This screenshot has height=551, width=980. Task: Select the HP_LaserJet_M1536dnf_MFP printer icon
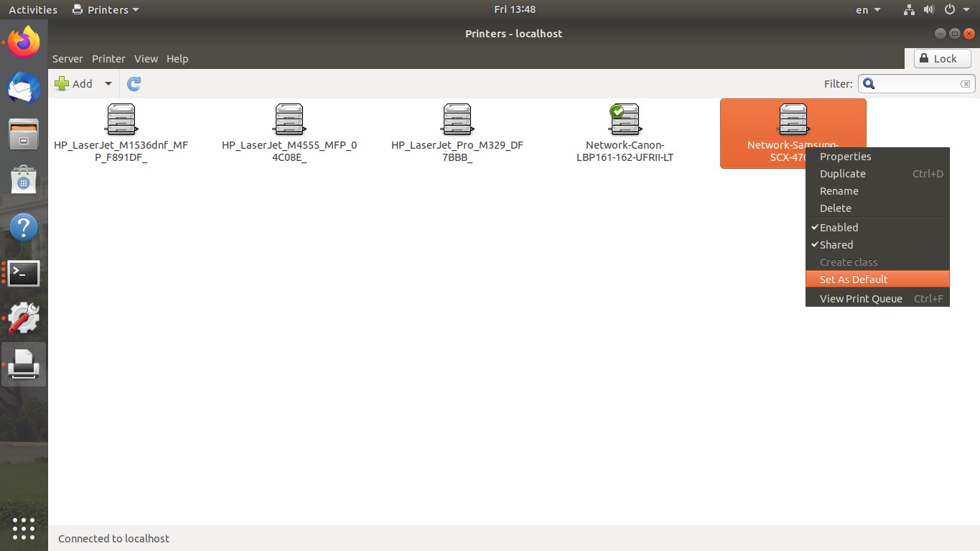click(121, 119)
